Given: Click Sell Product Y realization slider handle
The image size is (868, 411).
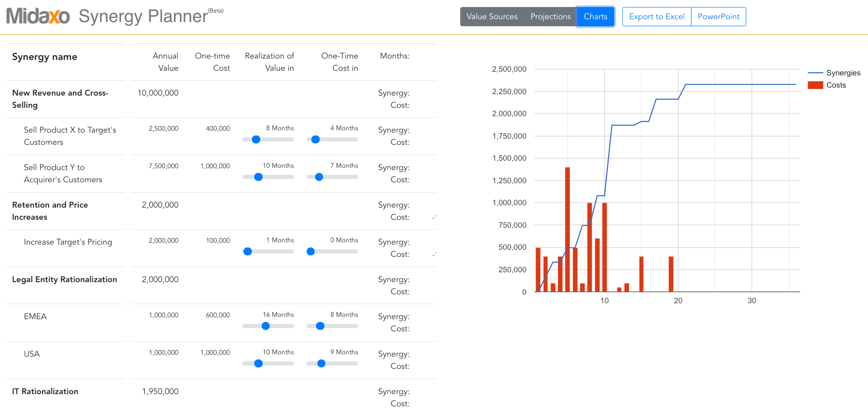Looking at the screenshot, I should pyautogui.click(x=258, y=177).
